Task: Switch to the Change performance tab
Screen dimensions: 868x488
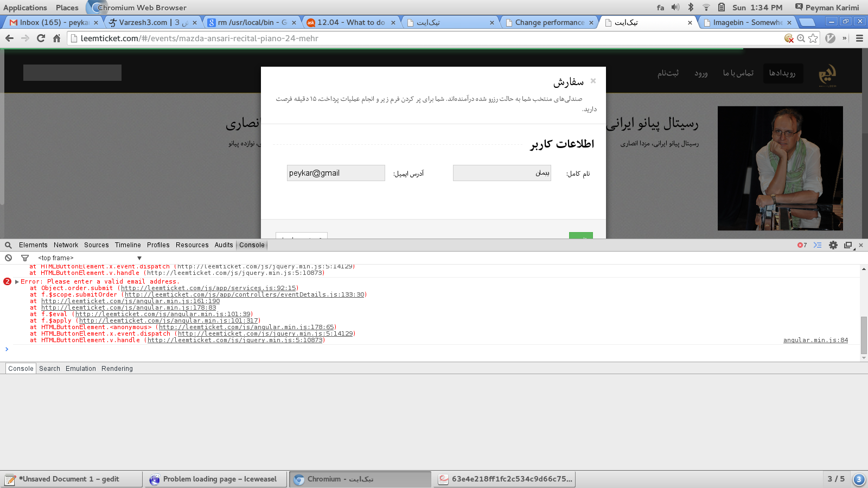Action: 548,22
